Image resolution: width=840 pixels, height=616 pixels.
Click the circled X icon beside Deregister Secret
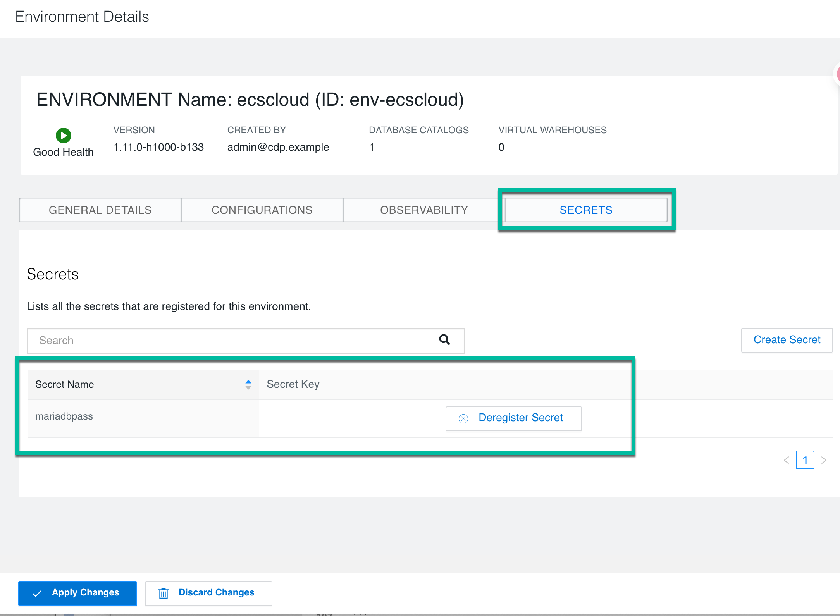463,418
